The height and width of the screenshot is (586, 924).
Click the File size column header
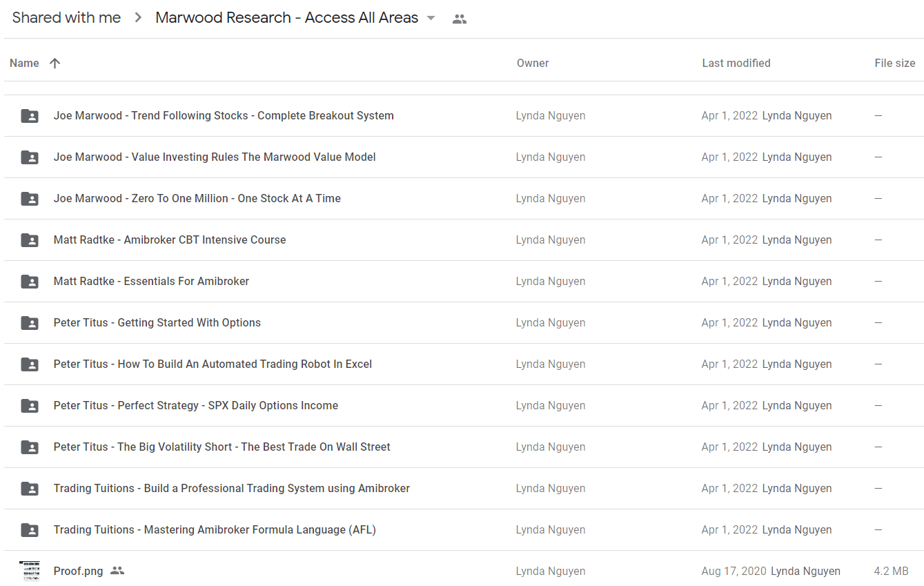pyautogui.click(x=895, y=63)
